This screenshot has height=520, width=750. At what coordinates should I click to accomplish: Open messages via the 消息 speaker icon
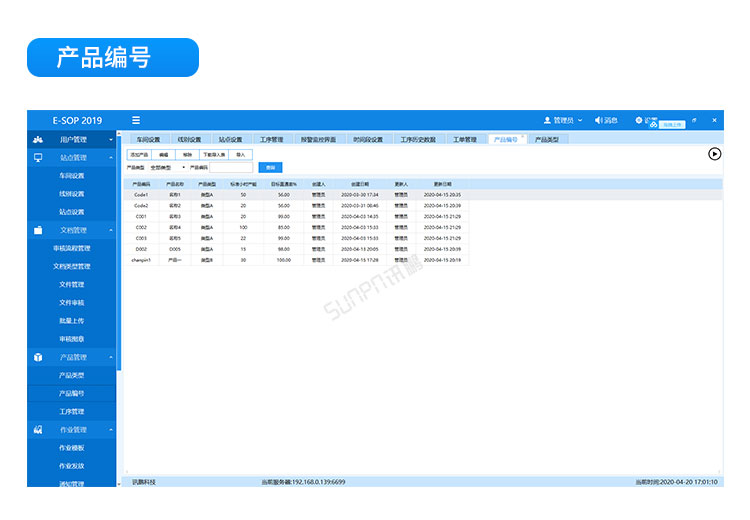pos(599,120)
